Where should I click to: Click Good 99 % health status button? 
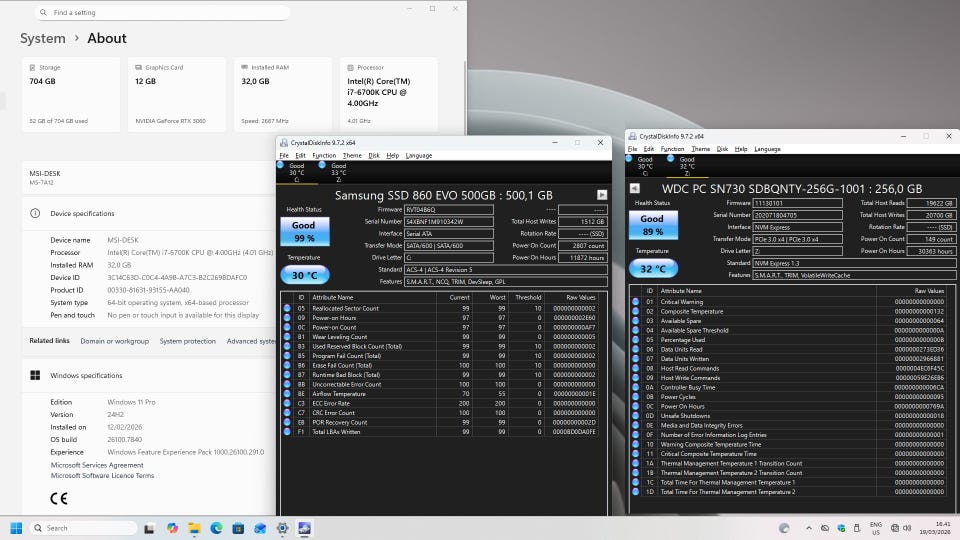pyautogui.click(x=304, y=232)
